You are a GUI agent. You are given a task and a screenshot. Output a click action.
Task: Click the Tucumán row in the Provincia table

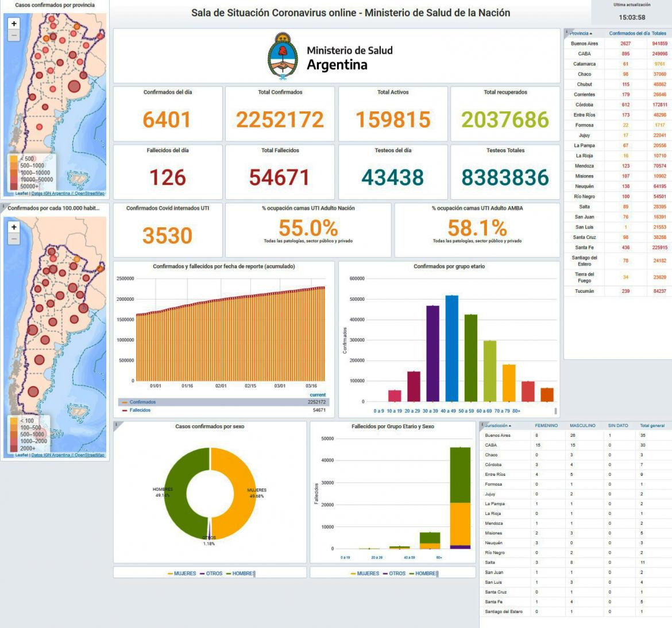pos(617,291)
